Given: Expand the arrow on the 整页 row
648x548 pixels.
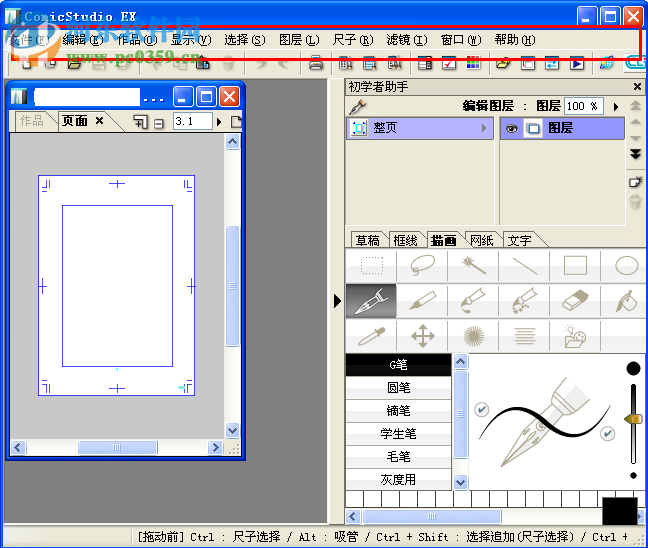Looking at the screenshot, I should click(484, 128).
